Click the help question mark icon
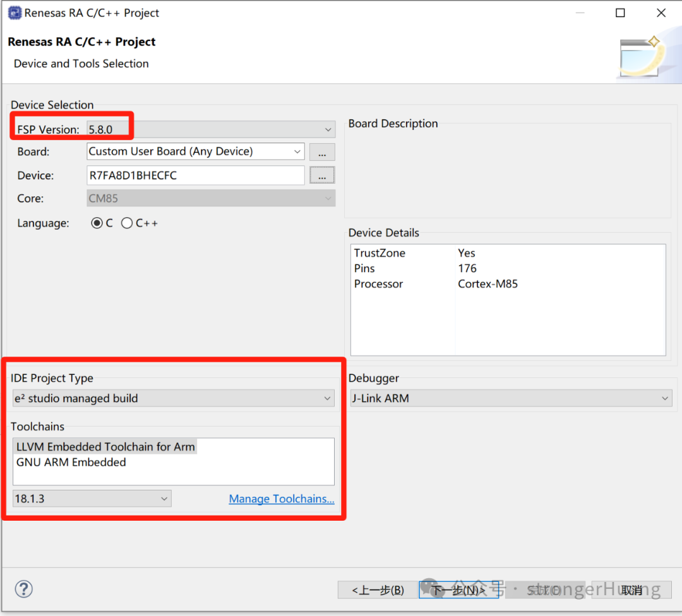 23,589
